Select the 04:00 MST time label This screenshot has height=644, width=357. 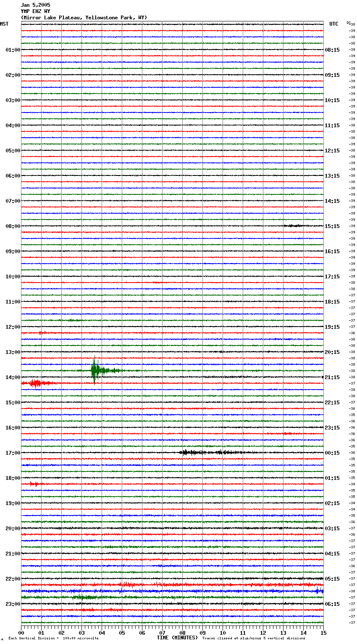13,126
